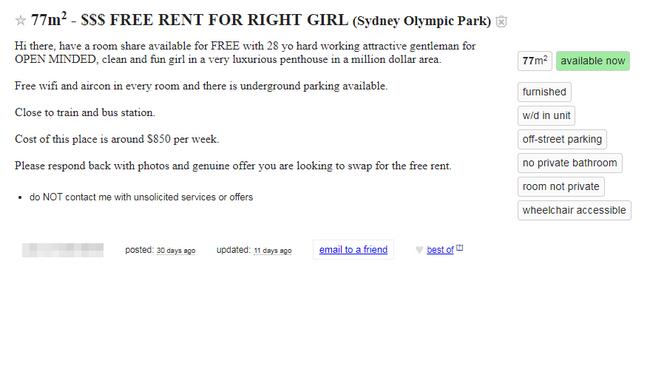Click the Sydney Olympic Park location text
Image resolution: width=650 pixels, height=366 pixels.
point(422,21)
